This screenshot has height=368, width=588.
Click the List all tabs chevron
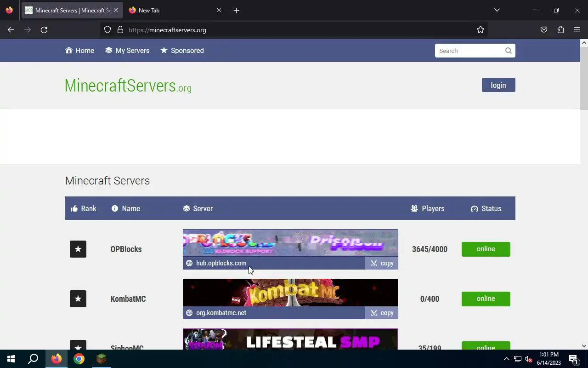pos(497,10)
